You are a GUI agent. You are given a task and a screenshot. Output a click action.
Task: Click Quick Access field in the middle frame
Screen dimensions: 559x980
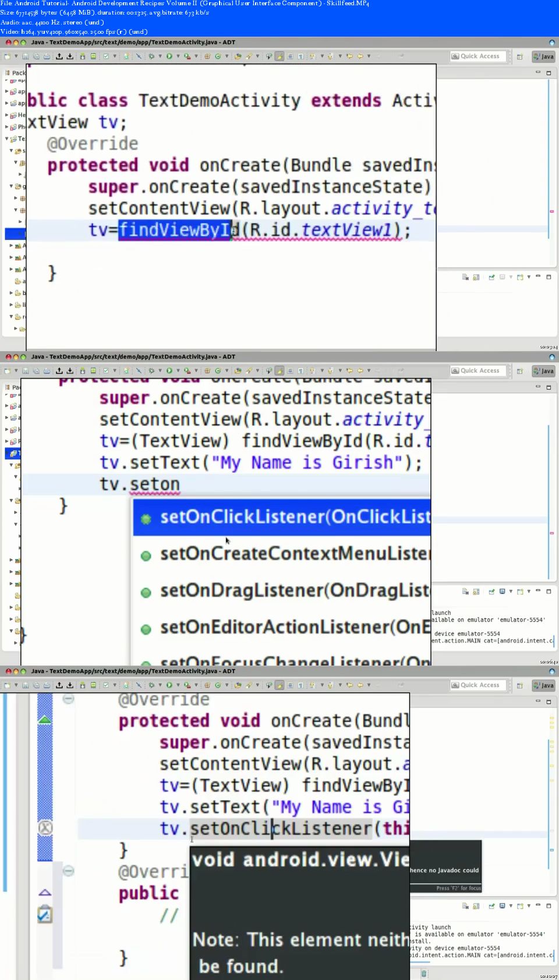(479, 371)
